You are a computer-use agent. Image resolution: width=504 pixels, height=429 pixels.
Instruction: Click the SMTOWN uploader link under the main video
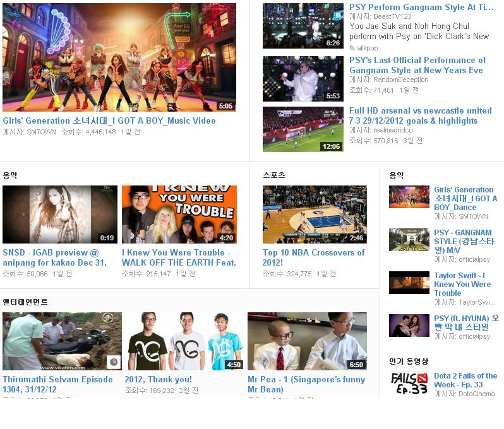point(41,132)
